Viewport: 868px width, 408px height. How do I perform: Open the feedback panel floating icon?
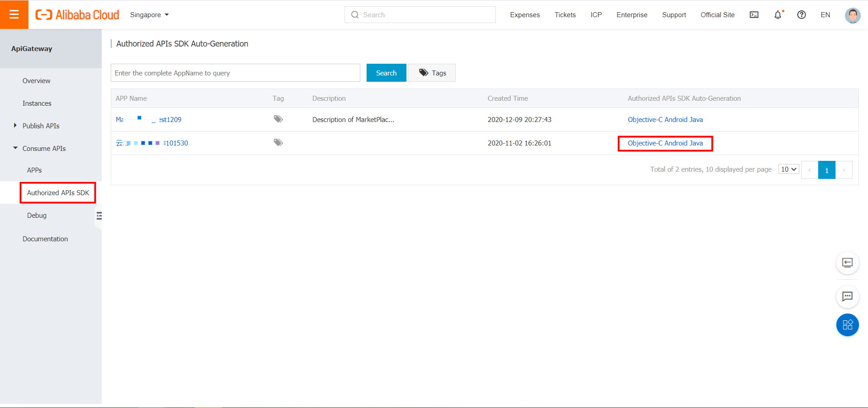click(848, 263)
